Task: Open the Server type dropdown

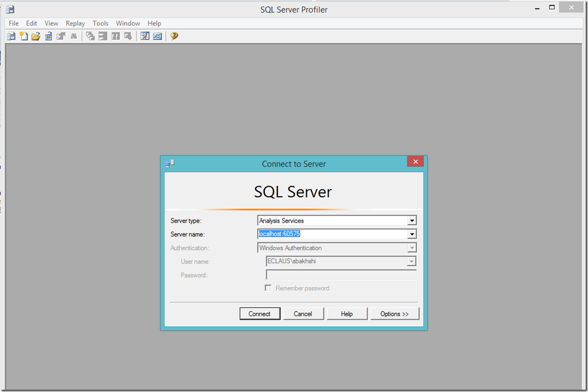Action: 411,220
